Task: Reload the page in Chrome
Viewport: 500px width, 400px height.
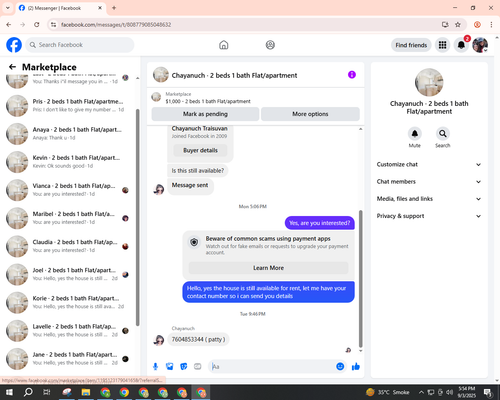Action: click(x=37, y=25)
